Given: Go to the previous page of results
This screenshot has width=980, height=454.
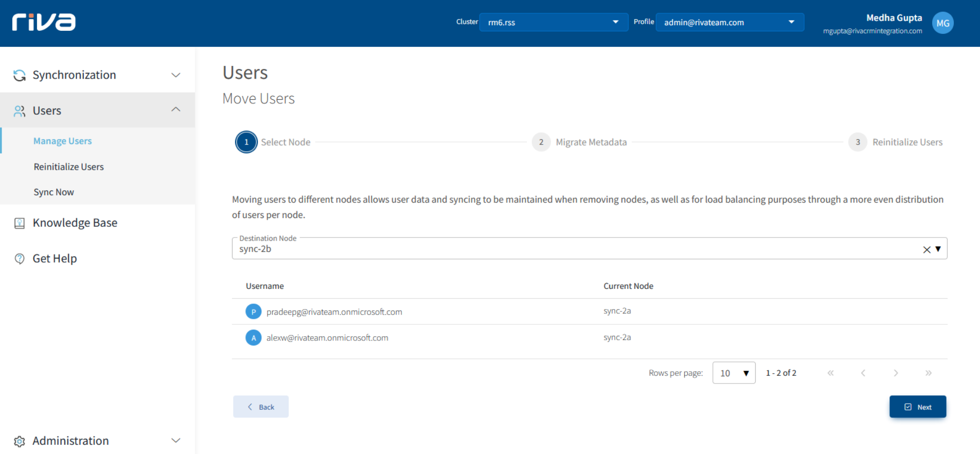Looking at the screenshot, I should 863,373.
